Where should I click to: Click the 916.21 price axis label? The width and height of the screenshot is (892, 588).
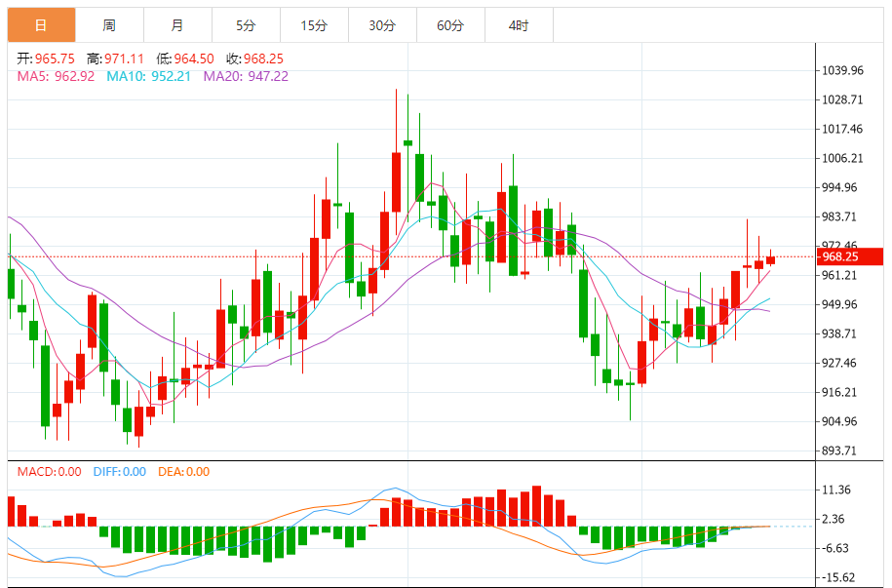click(x=839, y=392)
